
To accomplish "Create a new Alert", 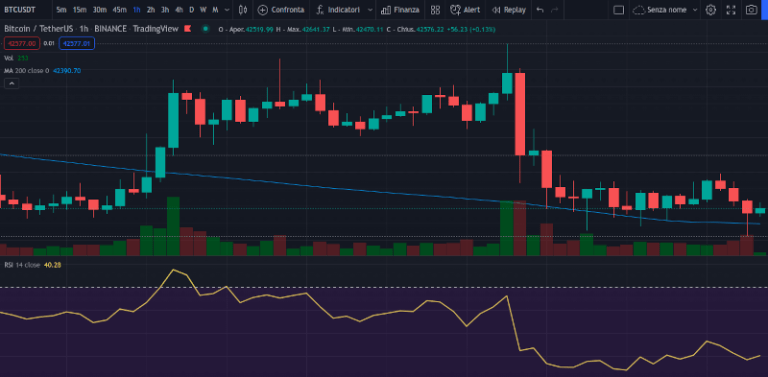I will [465, 10].
